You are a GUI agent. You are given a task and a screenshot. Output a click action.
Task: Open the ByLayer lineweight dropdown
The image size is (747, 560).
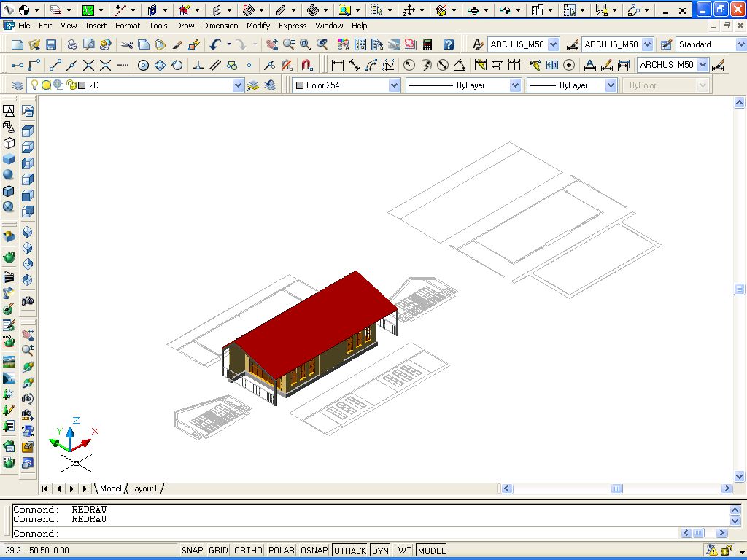[611, 85]
